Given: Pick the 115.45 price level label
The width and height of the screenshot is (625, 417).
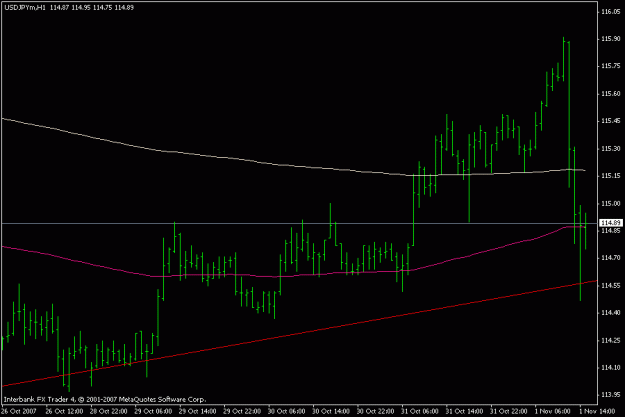Looking at the screenshot, I should (610, 121).
